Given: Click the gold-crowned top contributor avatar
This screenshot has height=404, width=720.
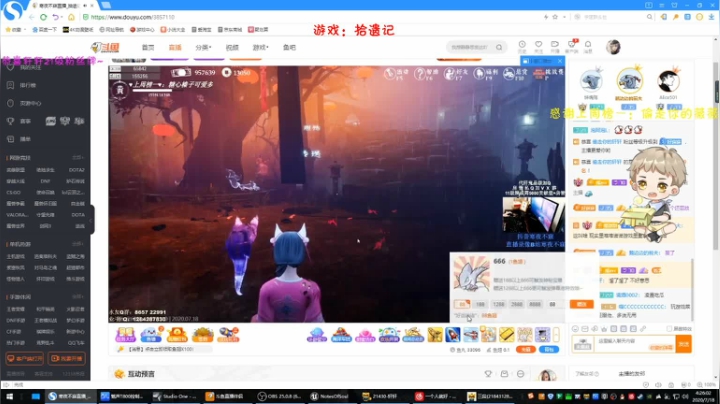Looking at the screenshot, I should 629,81.
